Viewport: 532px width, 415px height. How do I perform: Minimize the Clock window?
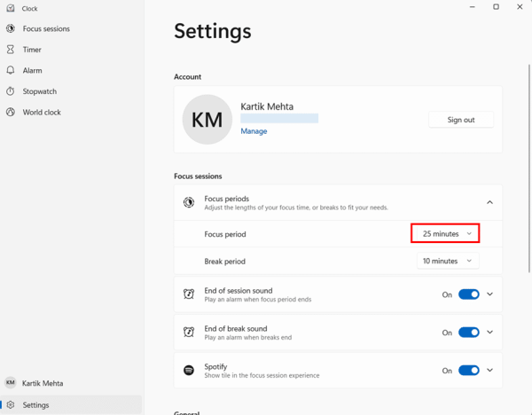(x=473, y=7)
